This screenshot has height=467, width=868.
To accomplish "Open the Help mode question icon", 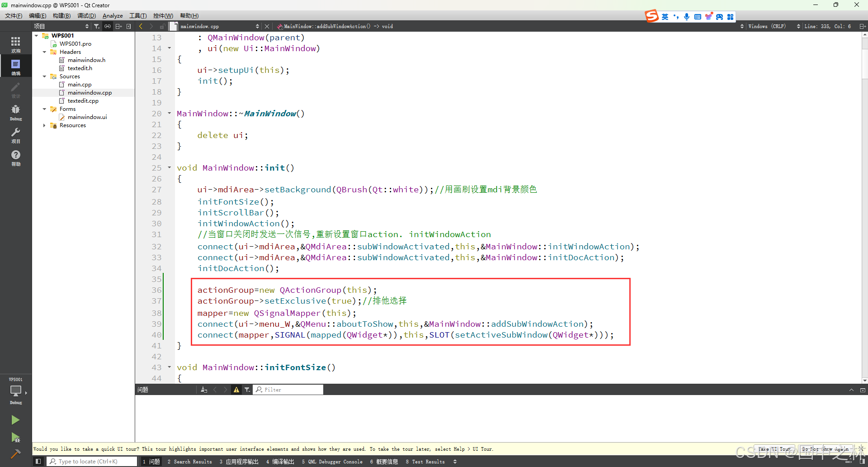I will (x=16, y=157).
